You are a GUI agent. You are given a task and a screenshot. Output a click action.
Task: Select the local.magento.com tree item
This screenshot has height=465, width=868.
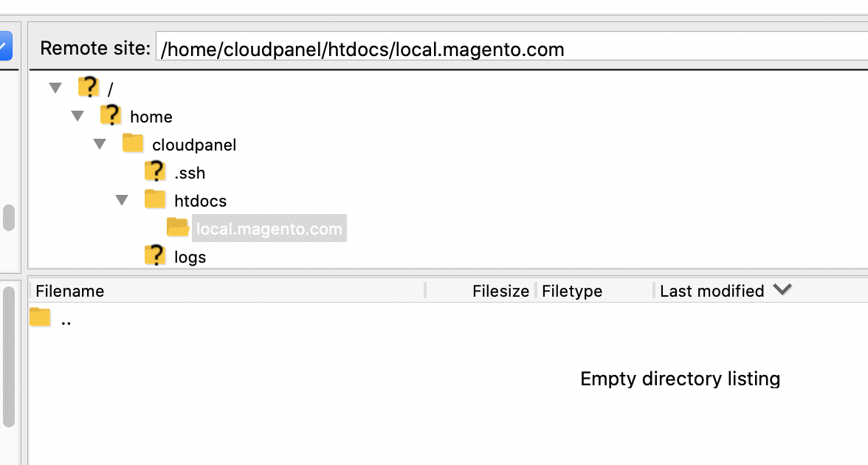269,229
